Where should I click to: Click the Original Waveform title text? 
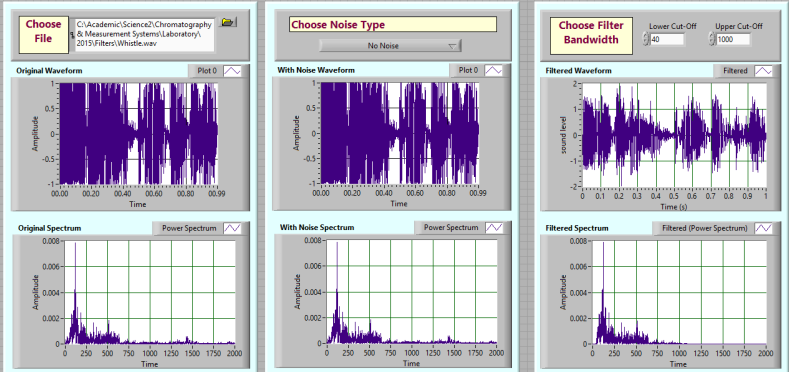tap(49, 71)
